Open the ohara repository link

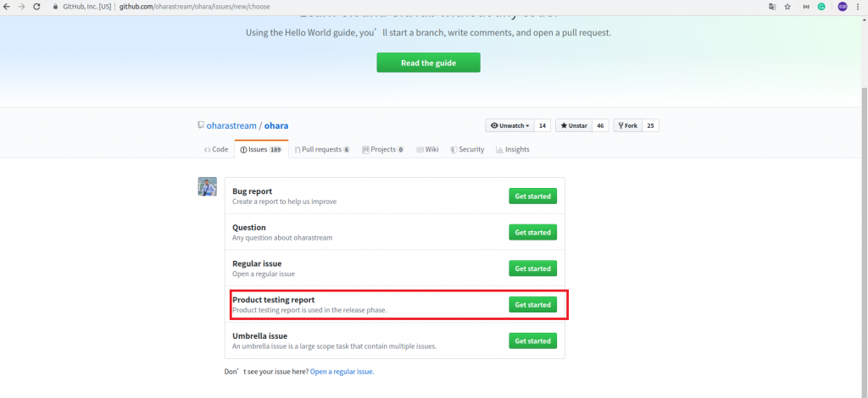pos(276,125)
